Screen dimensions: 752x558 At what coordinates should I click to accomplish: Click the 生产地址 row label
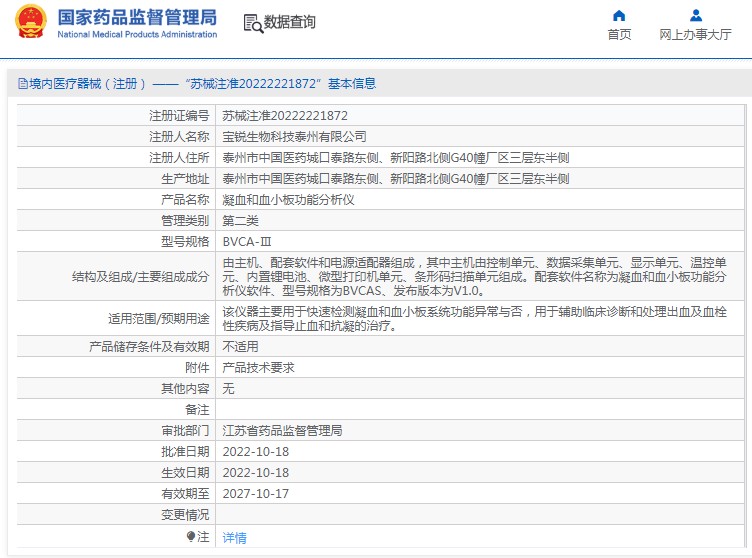coord(185,179)
